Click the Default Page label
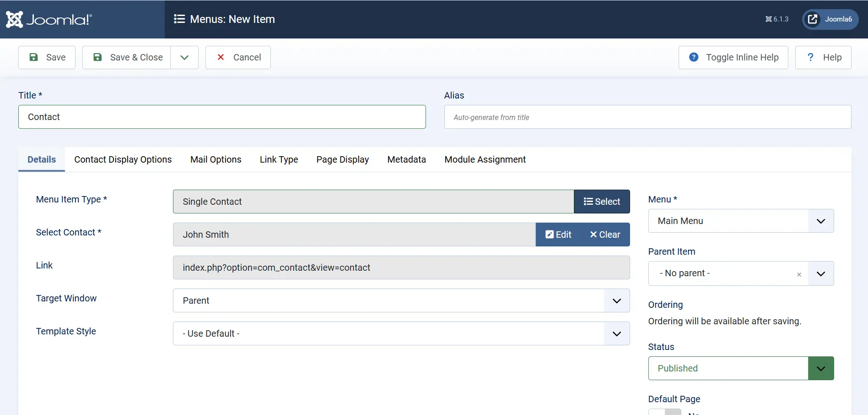This screenshot has height=415, width=868. pyautogui.click(x=674, y=399)
